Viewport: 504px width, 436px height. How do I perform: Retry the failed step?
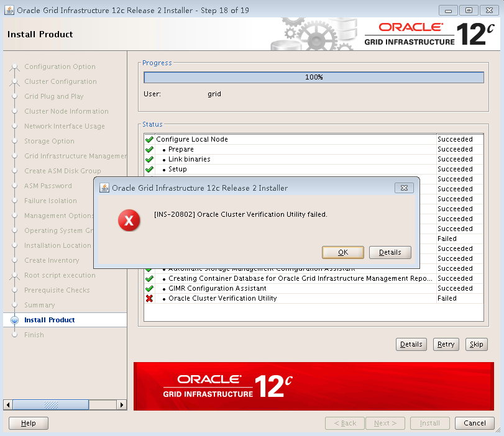[x=446, y=344]
